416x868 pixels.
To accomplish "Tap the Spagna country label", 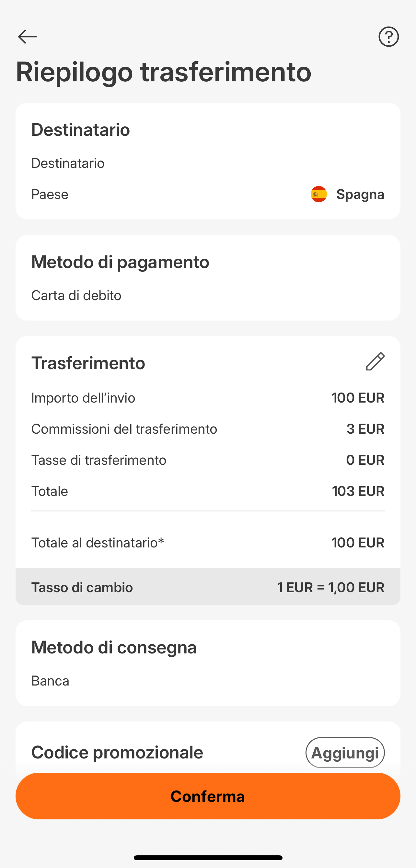I will click(x=360, y=194).
